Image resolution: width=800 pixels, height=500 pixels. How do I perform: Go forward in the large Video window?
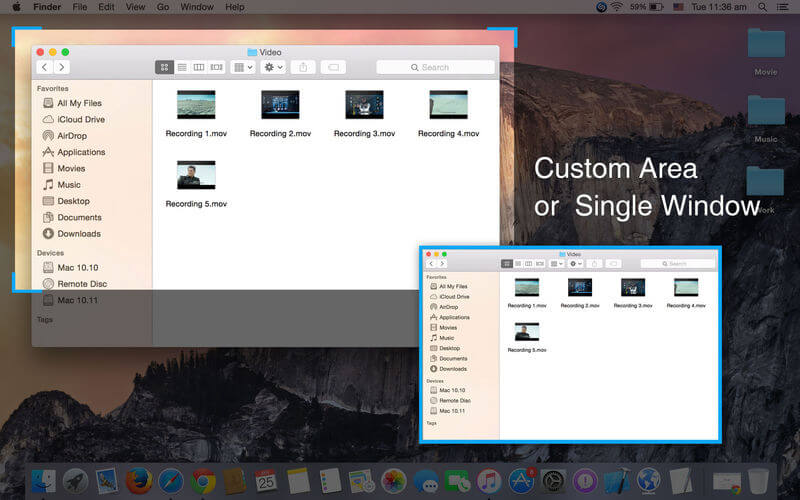click(62, 67)
